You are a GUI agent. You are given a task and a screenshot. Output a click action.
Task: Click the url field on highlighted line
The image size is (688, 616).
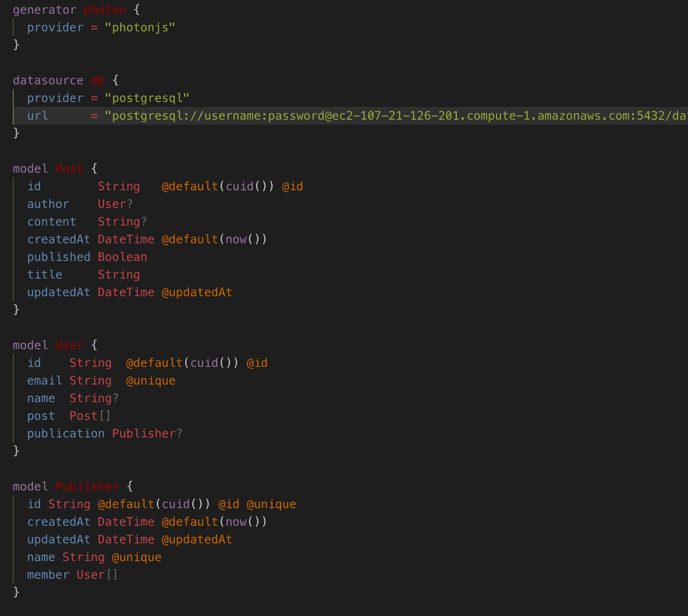point(37,115)
